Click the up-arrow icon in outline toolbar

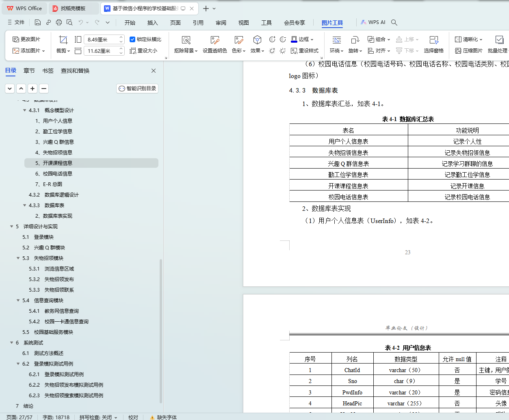(x=21, y=88)
